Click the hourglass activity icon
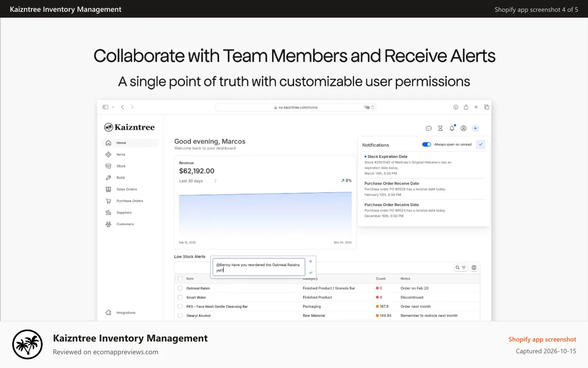The width and height of the screenshot is (588, 368). click(440, 128)
